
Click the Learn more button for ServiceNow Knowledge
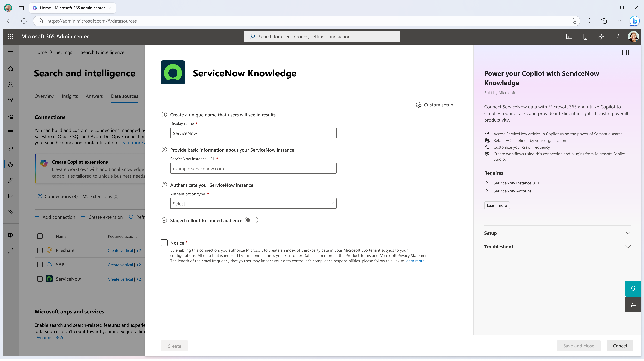[496, 205]
